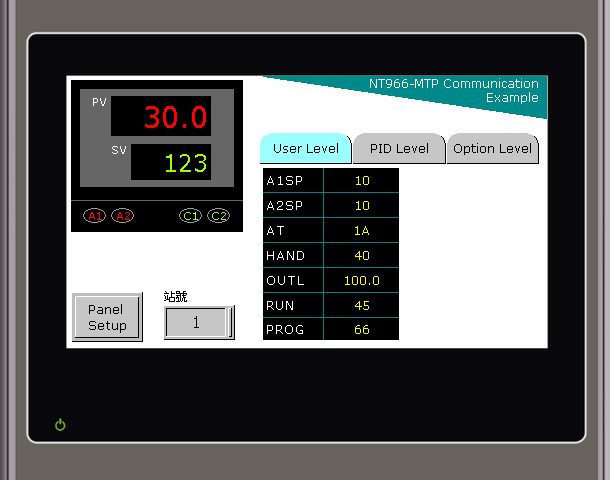Select the Option Level tab
610x480 pixels.
tap(492, 149)
